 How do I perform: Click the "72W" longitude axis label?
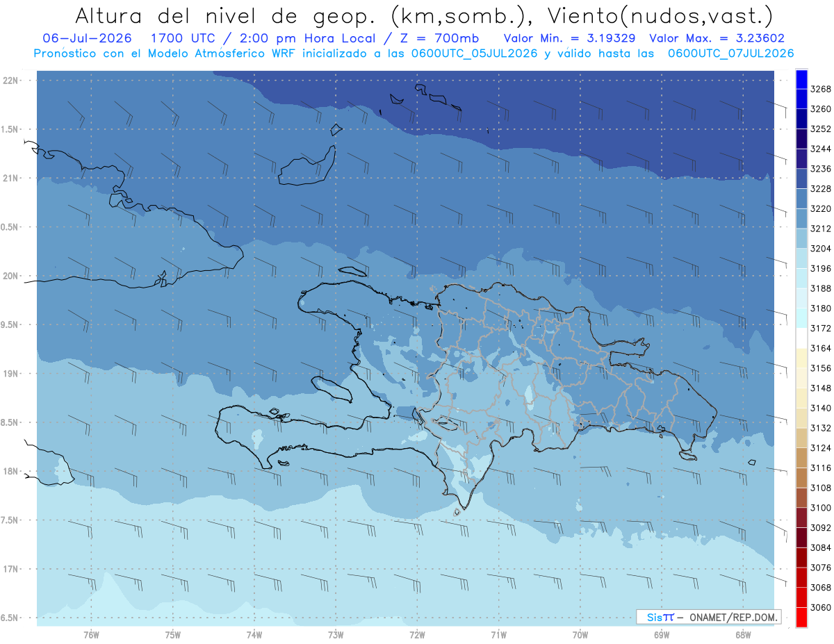tap(418, 634)
